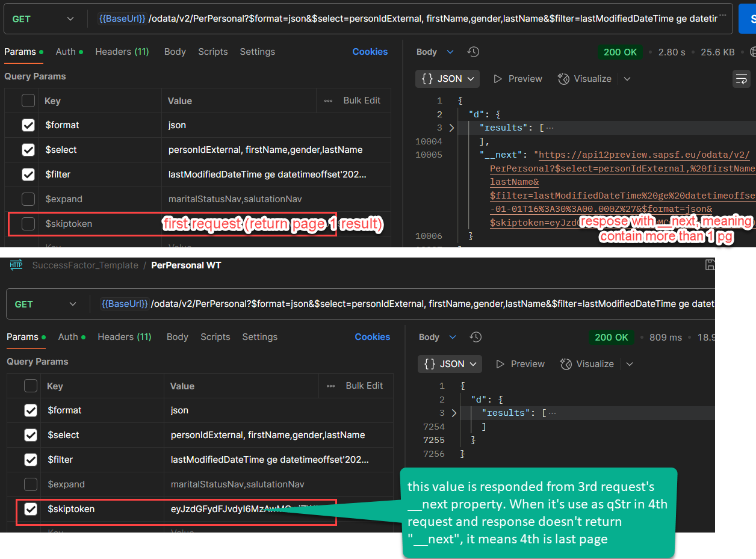Click Bulk Edit for query params
Screen dimensions: 756x559
pyautogui.click(x=361, y=100)
